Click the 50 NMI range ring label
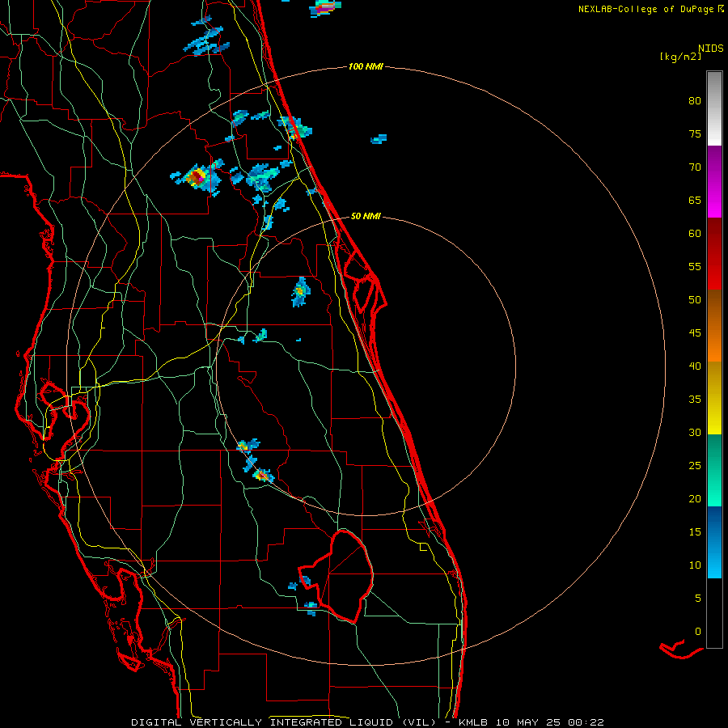The image size is (728, 728). click(x=366, y=216)
